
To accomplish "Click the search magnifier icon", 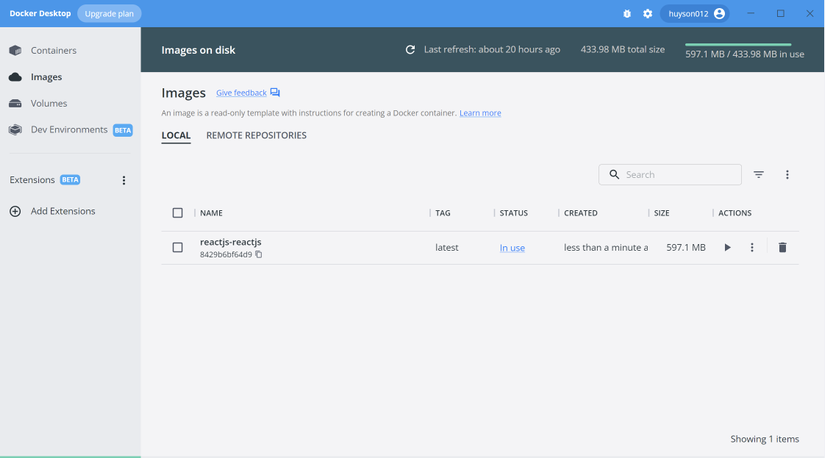I will point(614,174).
